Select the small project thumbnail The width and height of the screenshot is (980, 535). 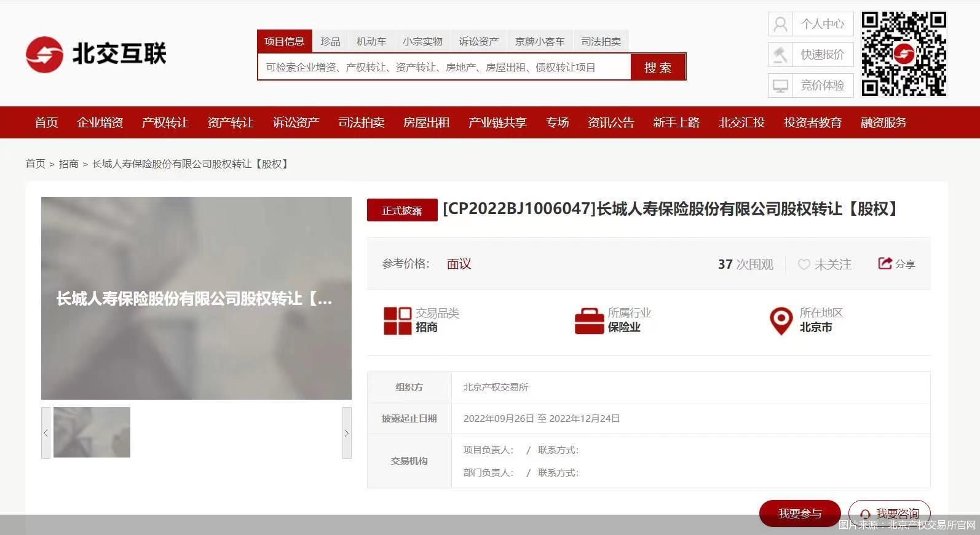click(x=92, y=432)
